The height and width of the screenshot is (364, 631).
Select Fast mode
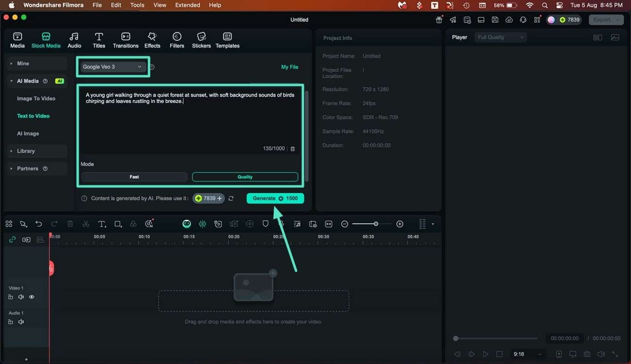pos(134,177)
